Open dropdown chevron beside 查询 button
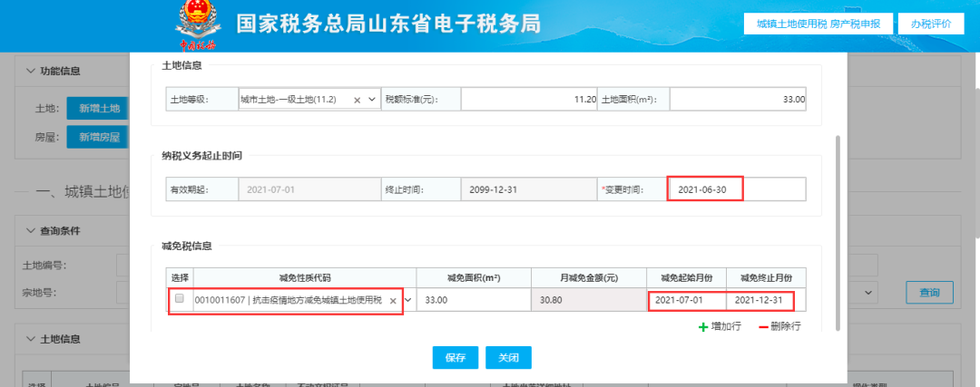This screenshot has width=980, height=387. pos(867,292)
